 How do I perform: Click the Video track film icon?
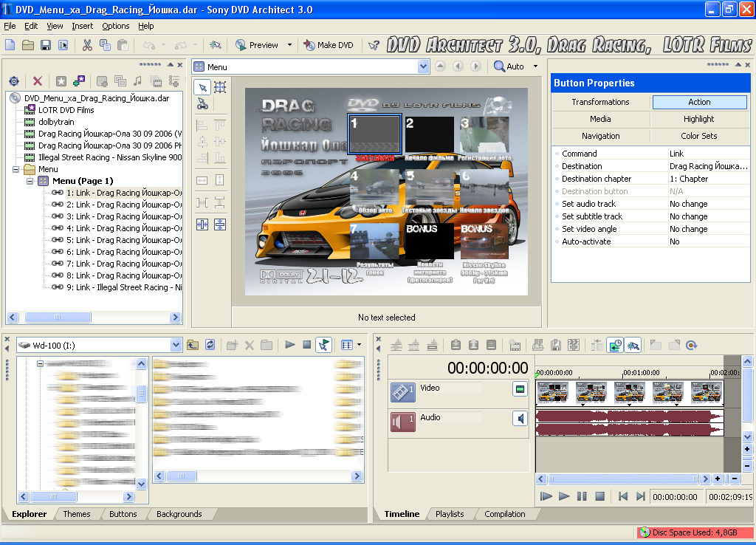402,392
